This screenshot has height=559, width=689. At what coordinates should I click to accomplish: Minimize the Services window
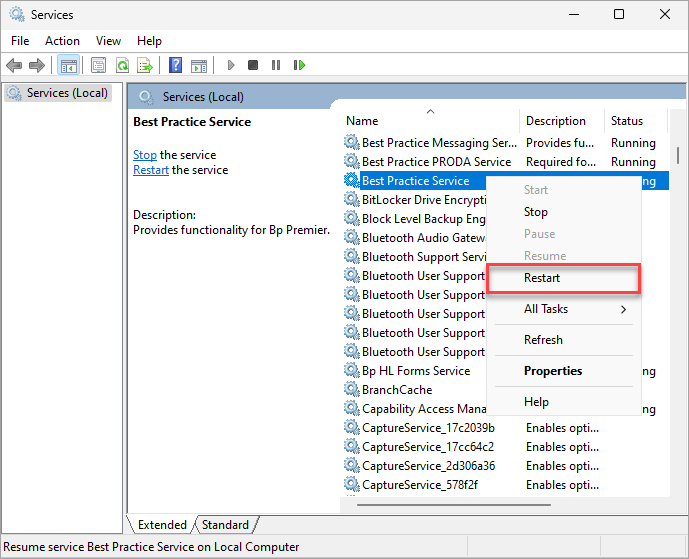(x=573, y=15)
